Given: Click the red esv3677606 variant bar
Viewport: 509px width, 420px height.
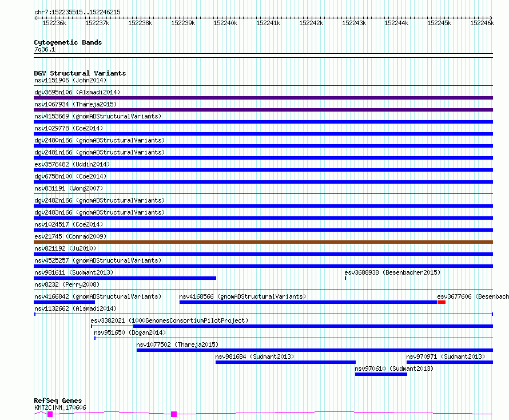Looking at the screenshot, I should coord(442,302).
